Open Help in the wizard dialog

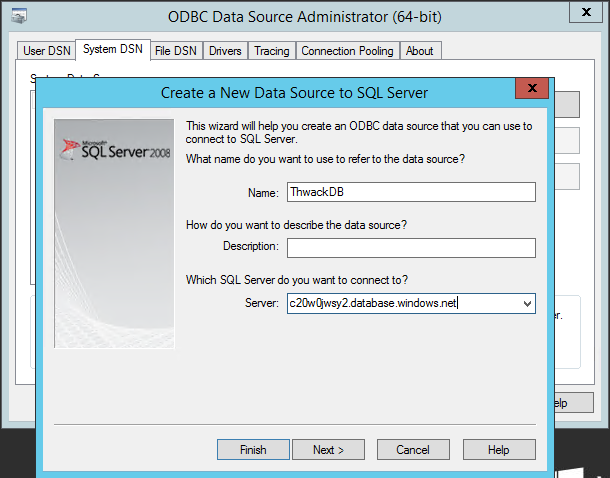(x=499, y=450)
